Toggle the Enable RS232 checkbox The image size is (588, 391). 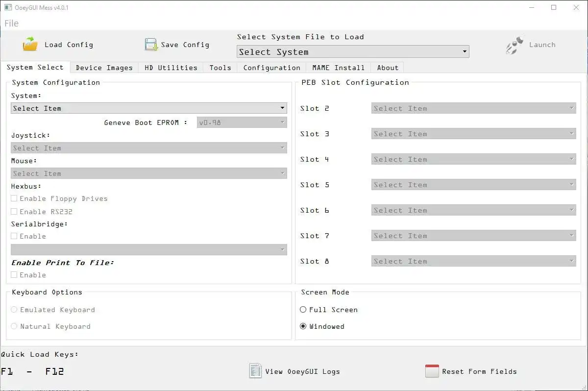(14, 212)
